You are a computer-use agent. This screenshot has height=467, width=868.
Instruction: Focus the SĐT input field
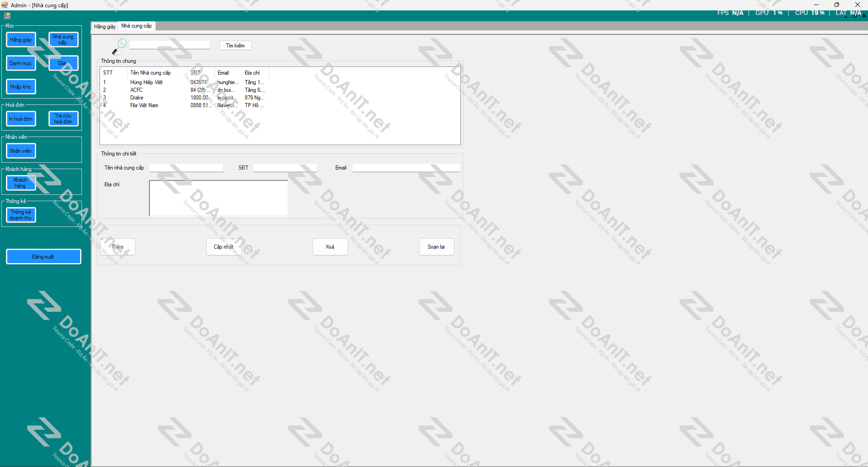click(285, 168)
